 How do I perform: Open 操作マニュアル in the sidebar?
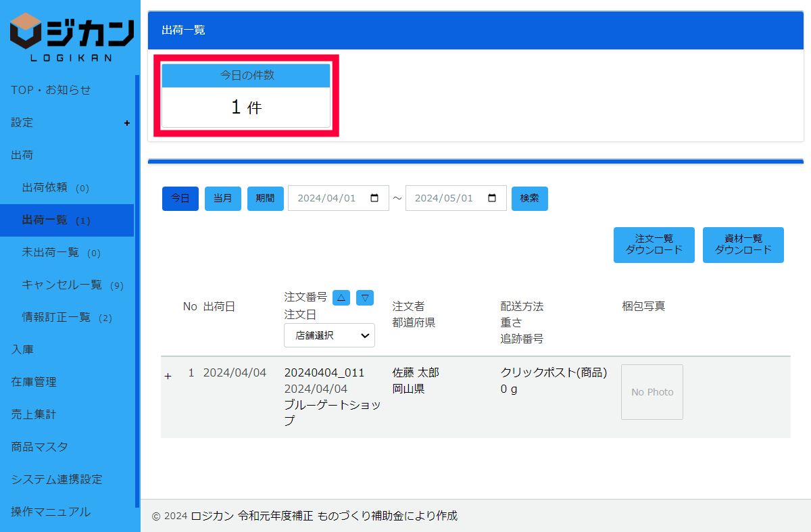[51, 512]
